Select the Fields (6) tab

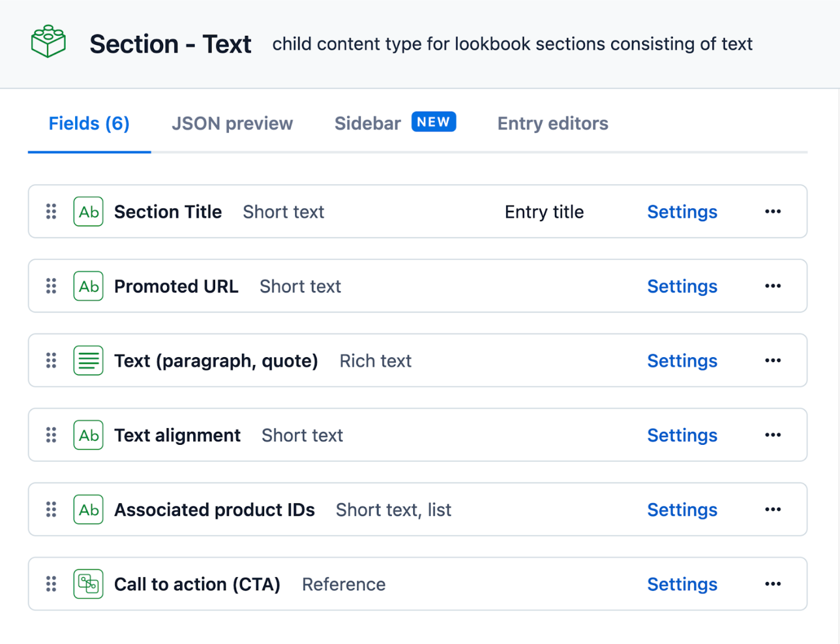click(x=89, y=123)
